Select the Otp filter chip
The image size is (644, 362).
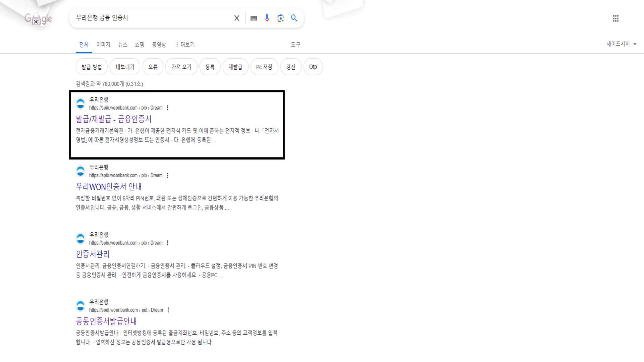click(313, 67)
